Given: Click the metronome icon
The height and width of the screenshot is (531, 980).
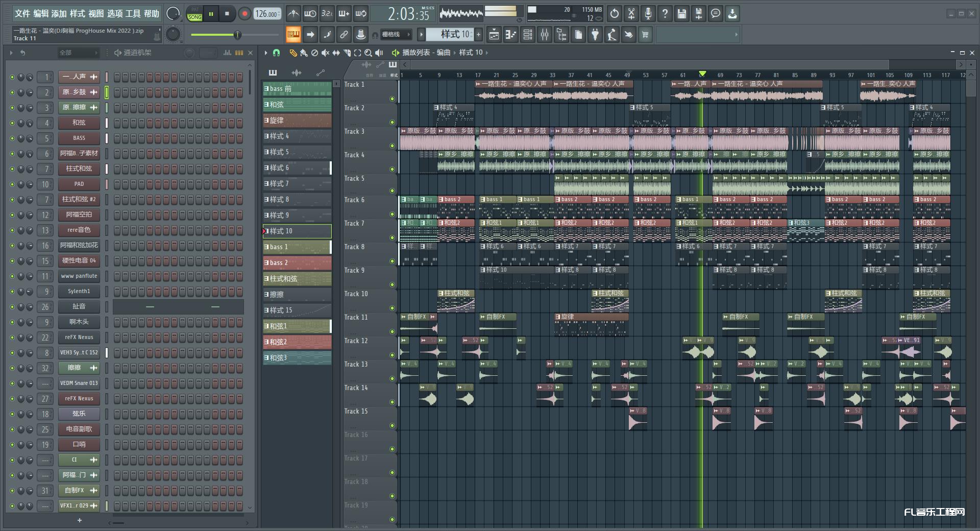Looking at the screenshot, I should [x=293, y=14].
